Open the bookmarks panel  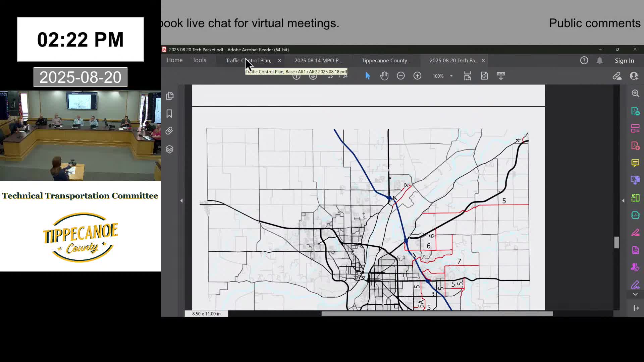[169, 114]
